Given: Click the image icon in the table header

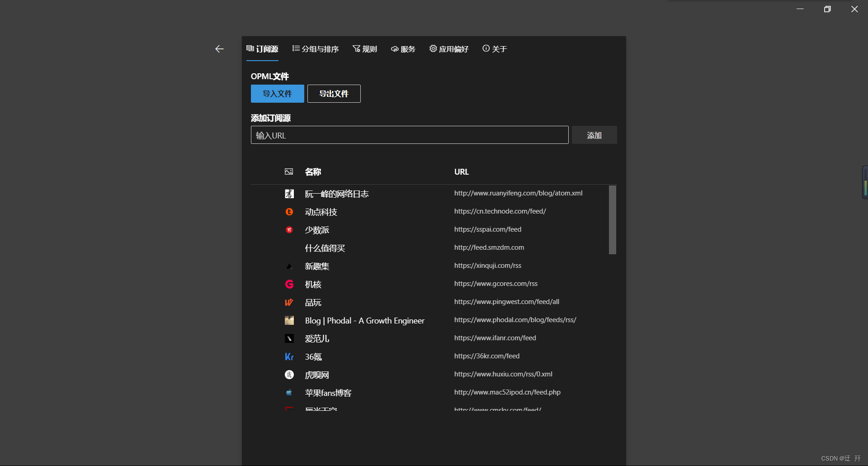Looking at the screenshot, I should click(289, 171).
